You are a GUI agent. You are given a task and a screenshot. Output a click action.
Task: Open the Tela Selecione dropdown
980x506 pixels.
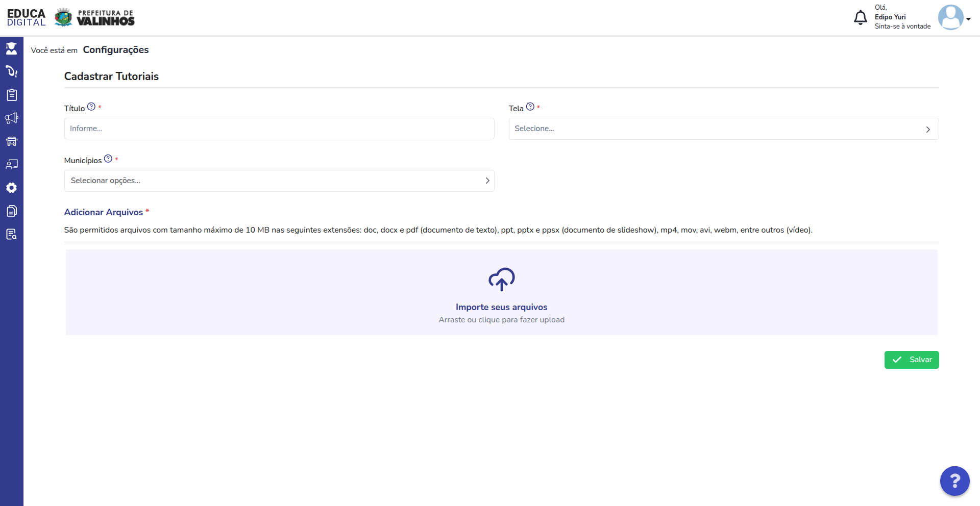coord(724,129)
